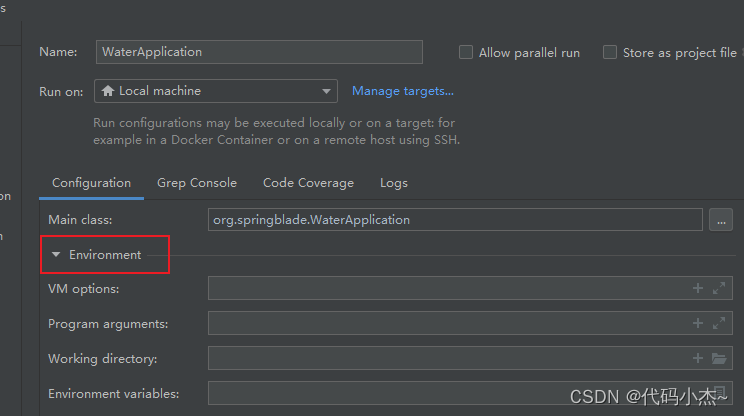Collapse the Environment section
The image size is (744, 416).
(x=56, y=255)
